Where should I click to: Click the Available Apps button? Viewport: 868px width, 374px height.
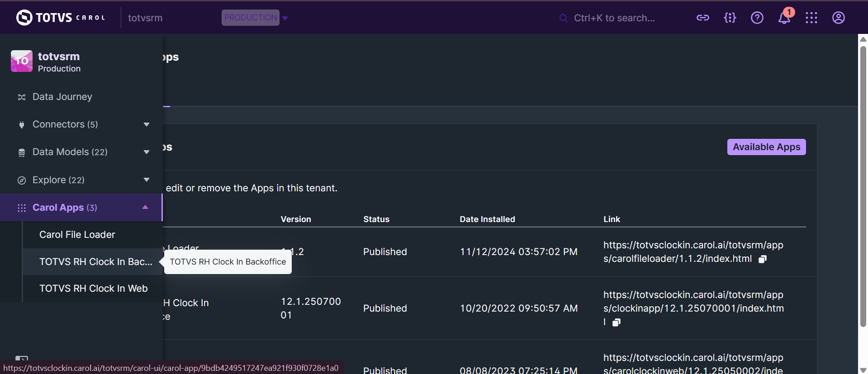766,147
